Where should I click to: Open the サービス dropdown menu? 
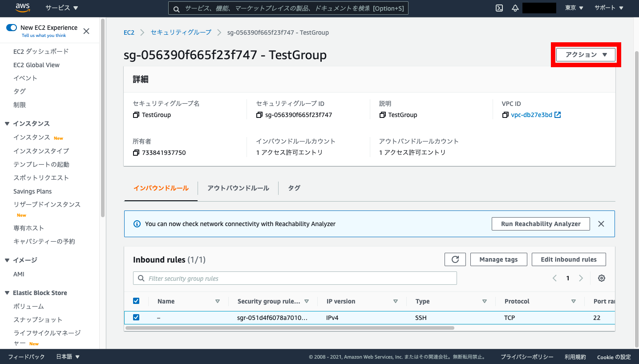point(61,8)
